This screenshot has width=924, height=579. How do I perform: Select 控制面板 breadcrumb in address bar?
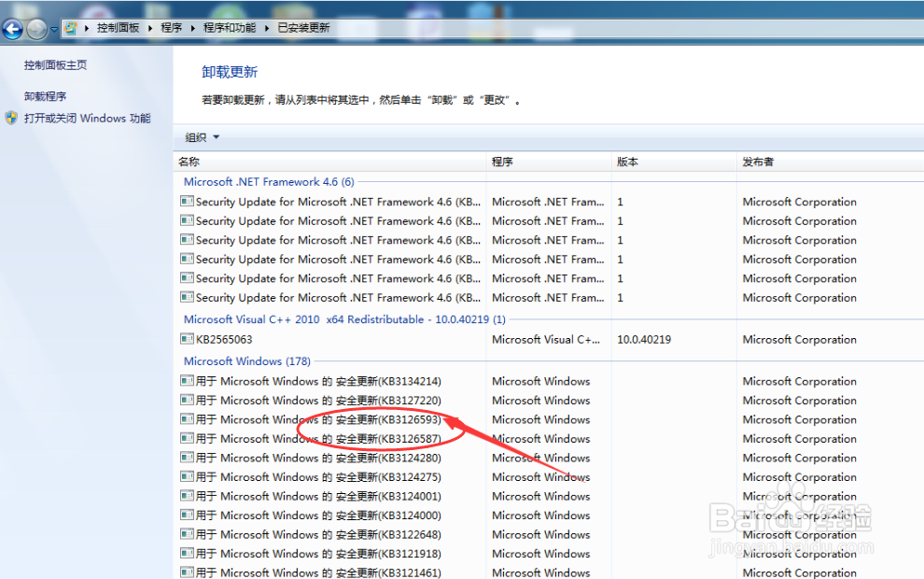(x=118, y=28)
